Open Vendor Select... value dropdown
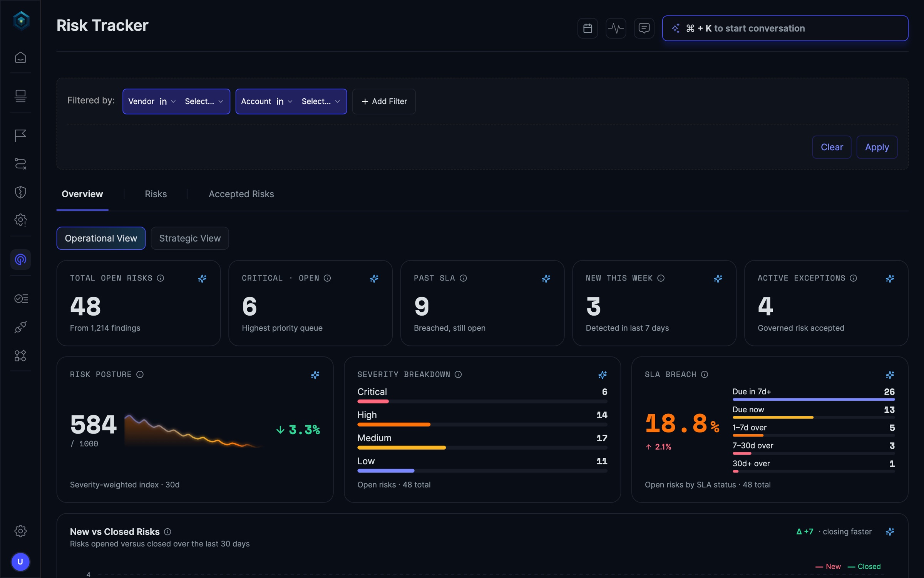 (204, 101)
